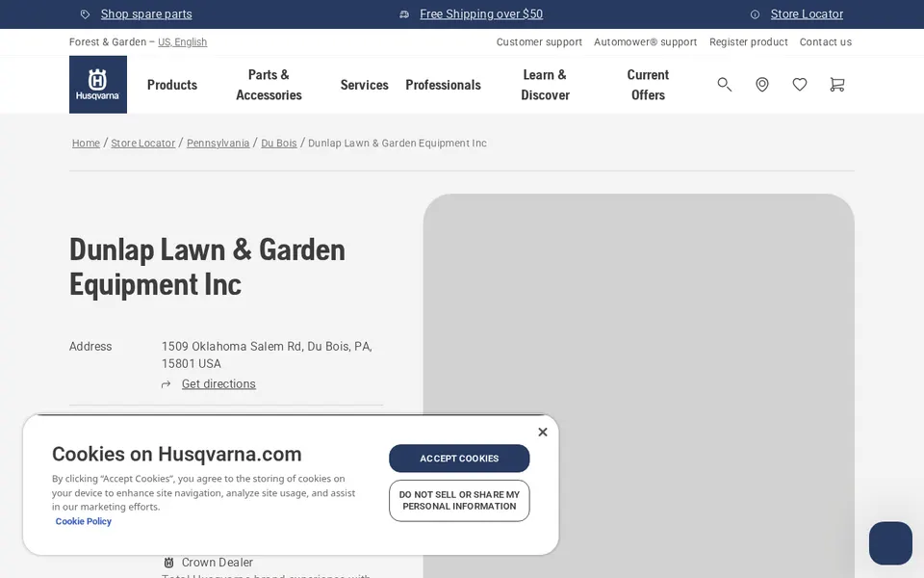Click the 'Forest & Garden –' text in utility bar

112,41
